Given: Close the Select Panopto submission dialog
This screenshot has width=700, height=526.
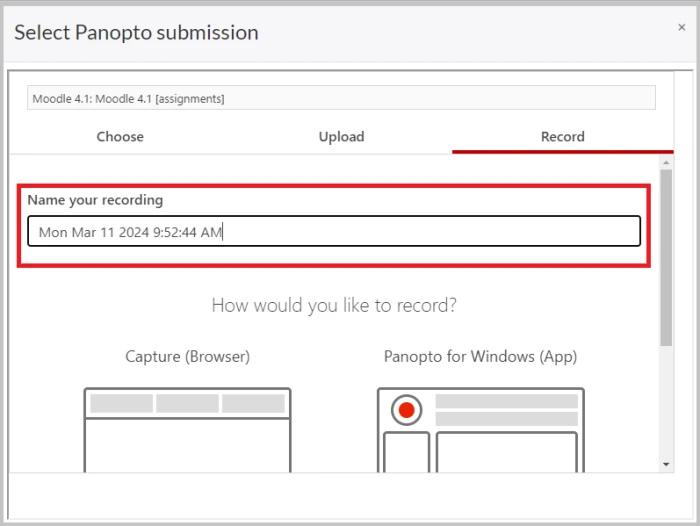Looking at the screenshot, I should [681, 27].
